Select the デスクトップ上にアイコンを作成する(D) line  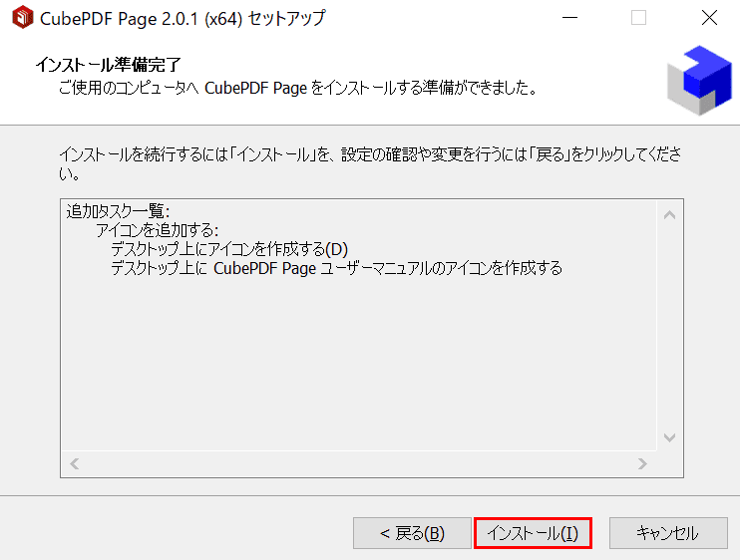pos(229,249)
